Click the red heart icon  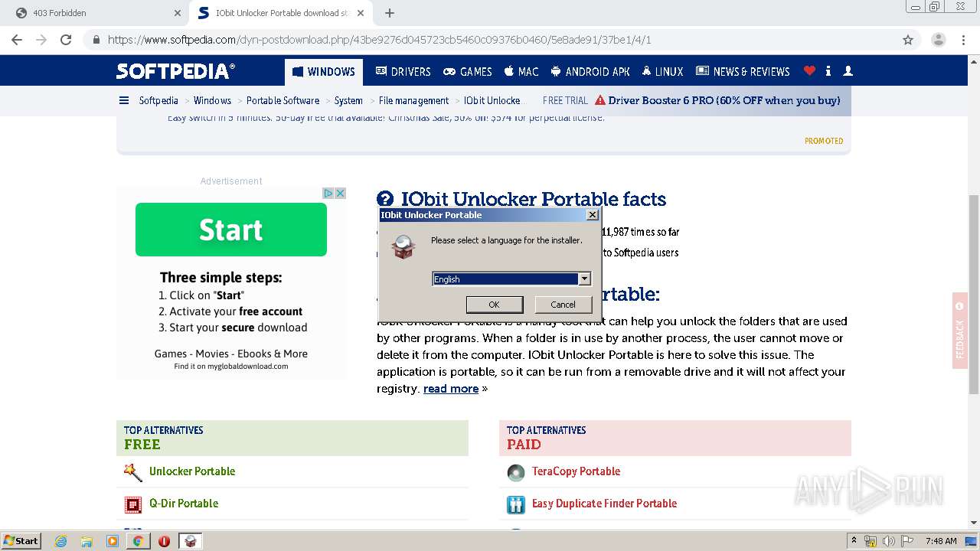point(809,71)
